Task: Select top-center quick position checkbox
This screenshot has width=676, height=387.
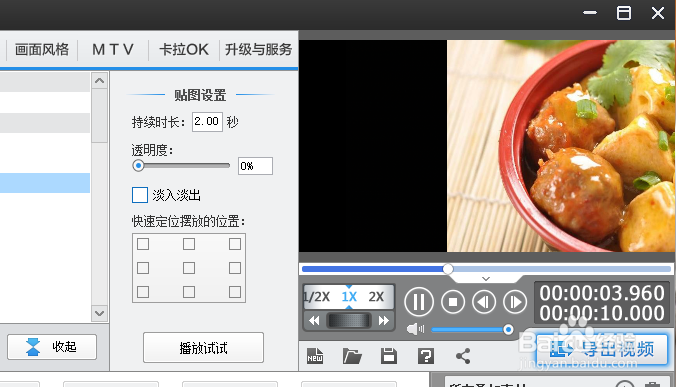Action: pyautogui.click(x=189, y=244)
